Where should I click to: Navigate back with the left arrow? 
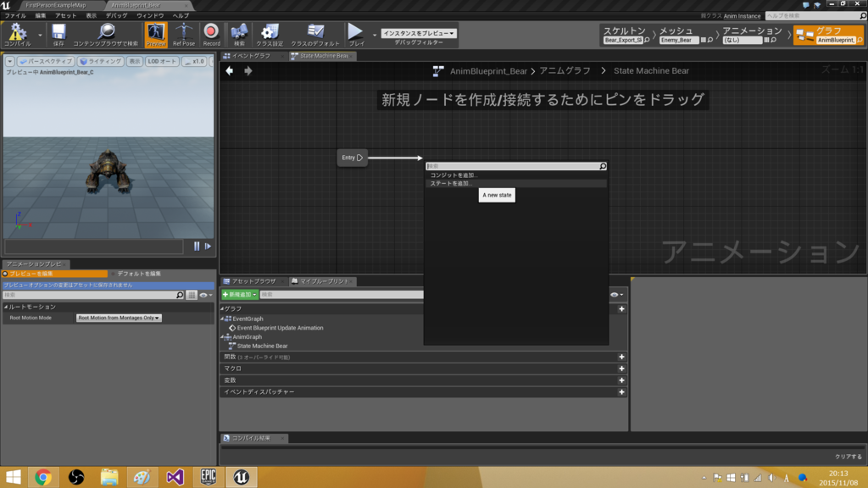(x=229, y=71)
